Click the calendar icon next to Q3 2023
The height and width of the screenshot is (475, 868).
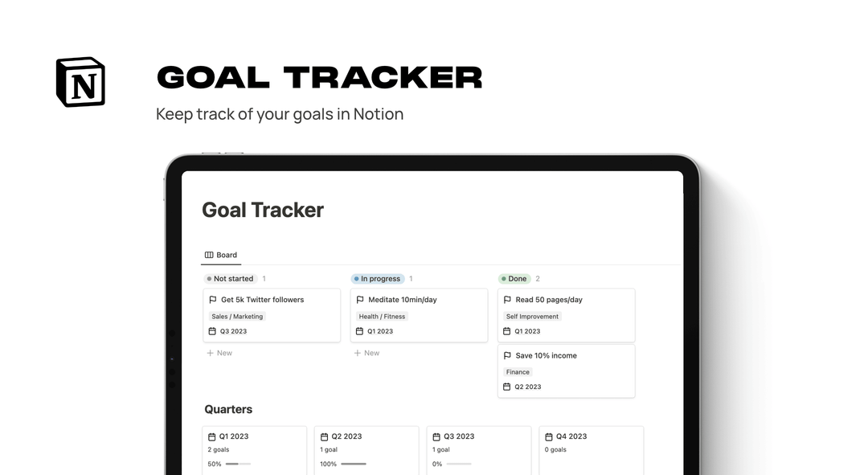tap(214, 330)
